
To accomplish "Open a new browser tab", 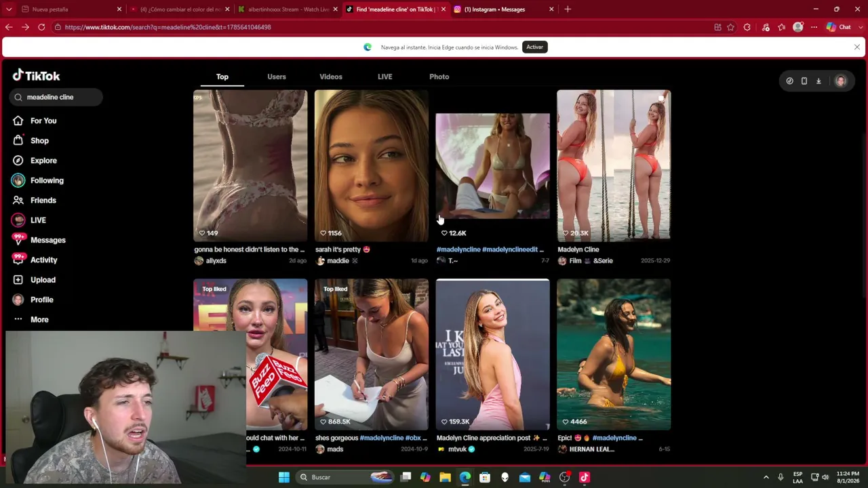I will coord(568,9).
